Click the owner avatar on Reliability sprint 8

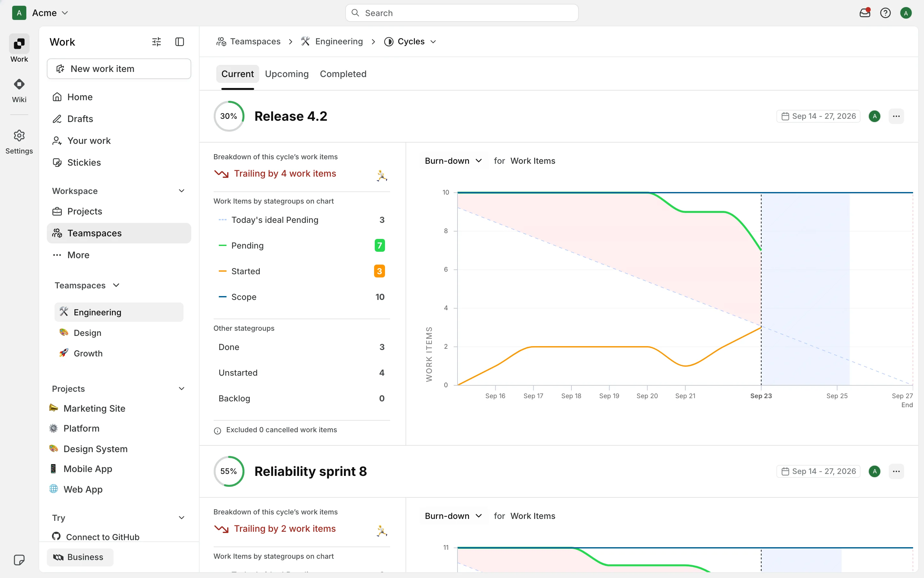pos(875,471)
